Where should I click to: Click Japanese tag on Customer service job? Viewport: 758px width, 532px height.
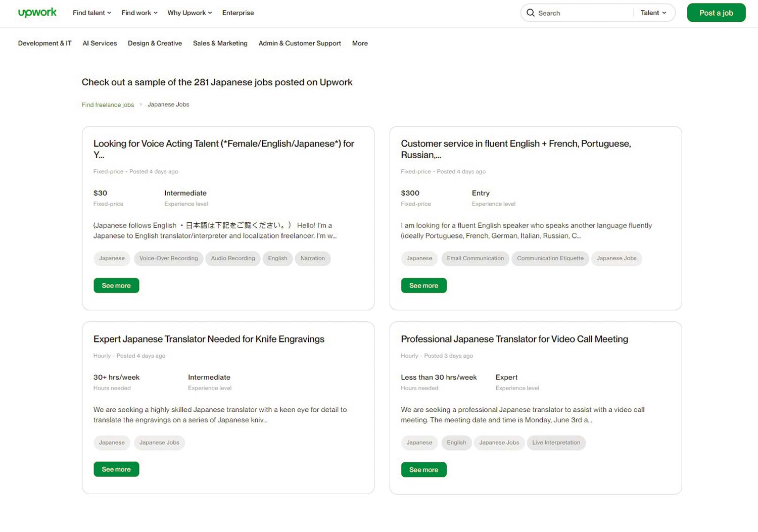coord(419,258)
